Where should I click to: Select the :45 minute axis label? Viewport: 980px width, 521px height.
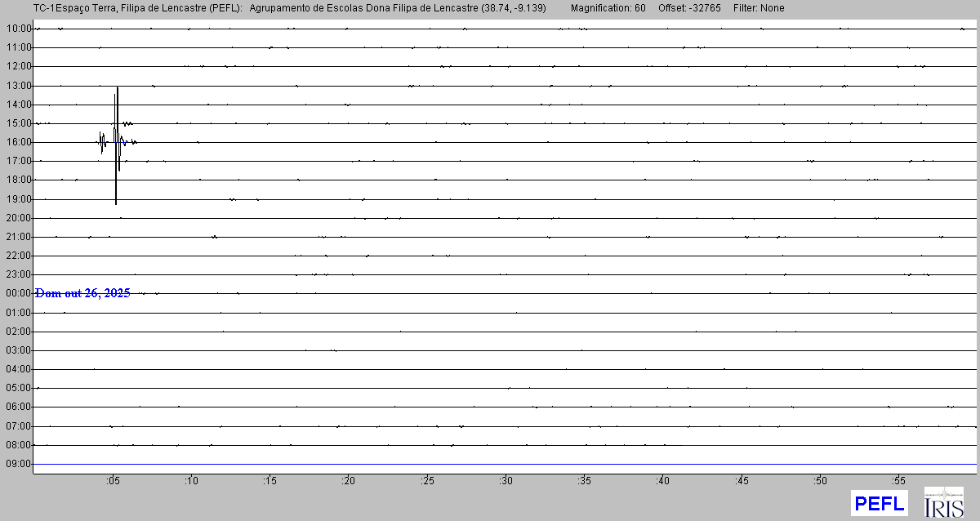(x=742, y=480)
